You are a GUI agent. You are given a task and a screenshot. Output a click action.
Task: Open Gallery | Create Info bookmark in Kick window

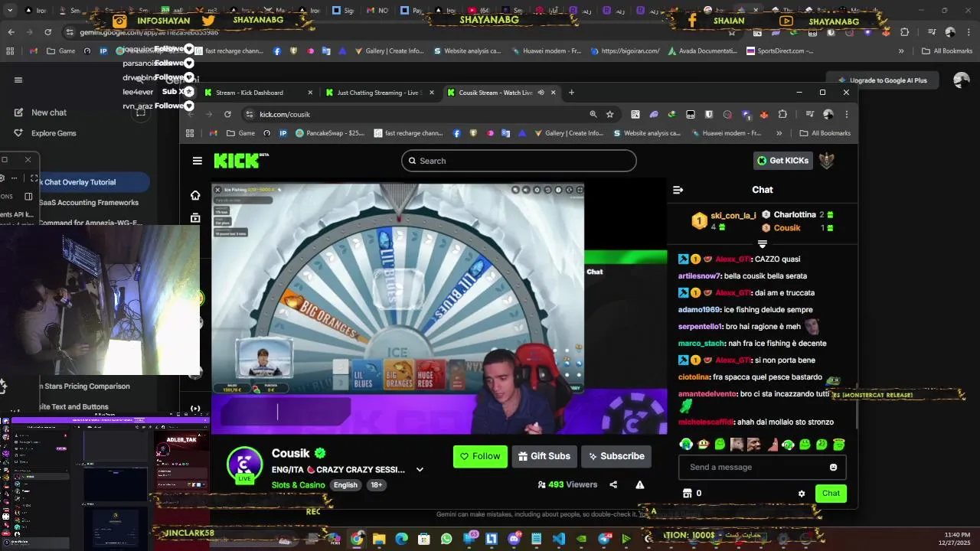tap(568, 133)
